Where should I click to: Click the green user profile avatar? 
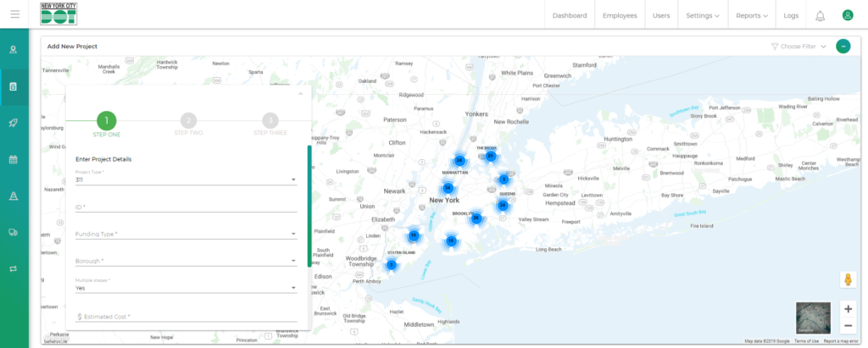pos(847,15)
